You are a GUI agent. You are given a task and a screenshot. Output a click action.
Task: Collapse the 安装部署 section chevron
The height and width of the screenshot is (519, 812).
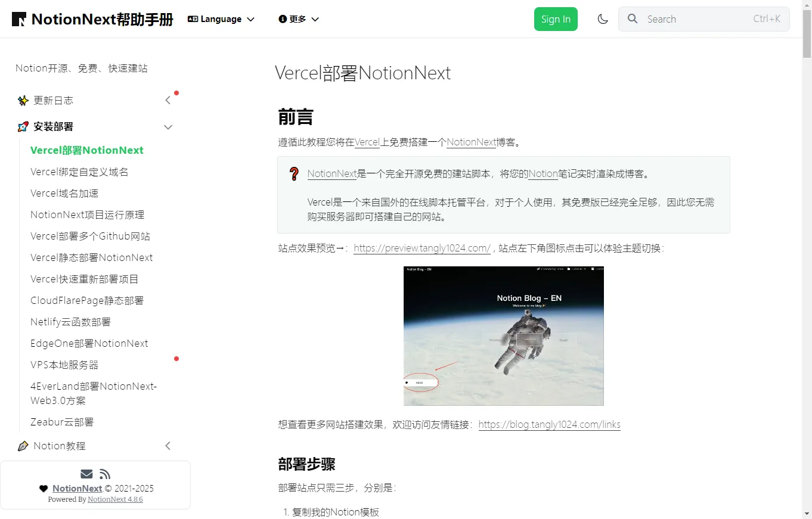168,127
